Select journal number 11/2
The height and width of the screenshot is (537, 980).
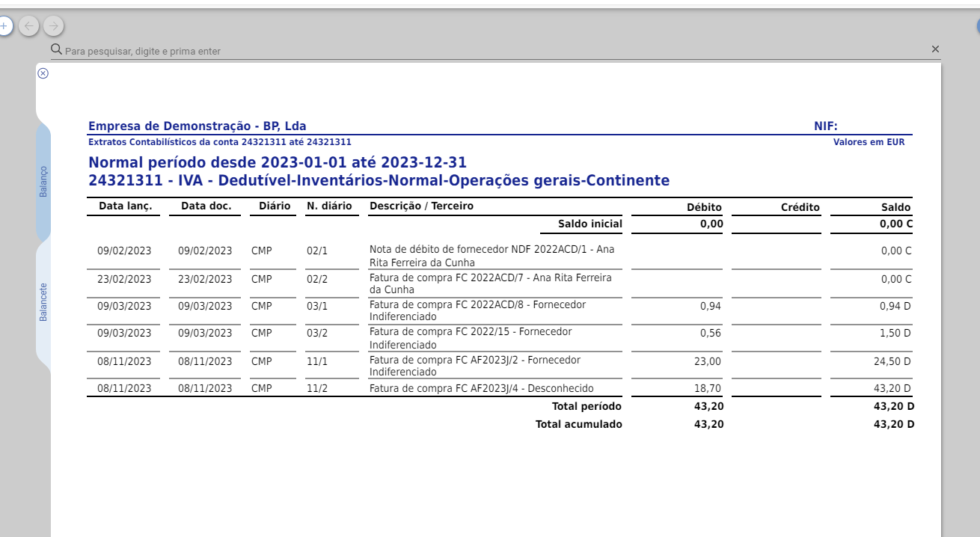[317, 388]
